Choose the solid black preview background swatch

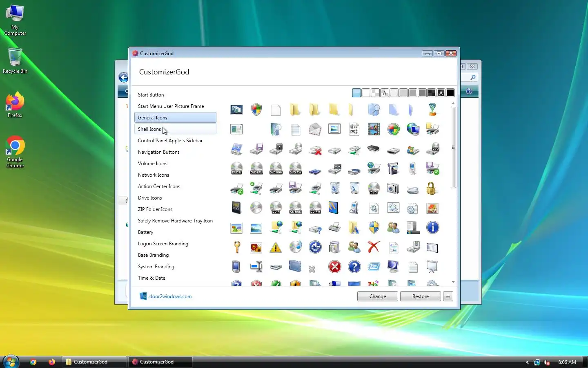point(450,93)
